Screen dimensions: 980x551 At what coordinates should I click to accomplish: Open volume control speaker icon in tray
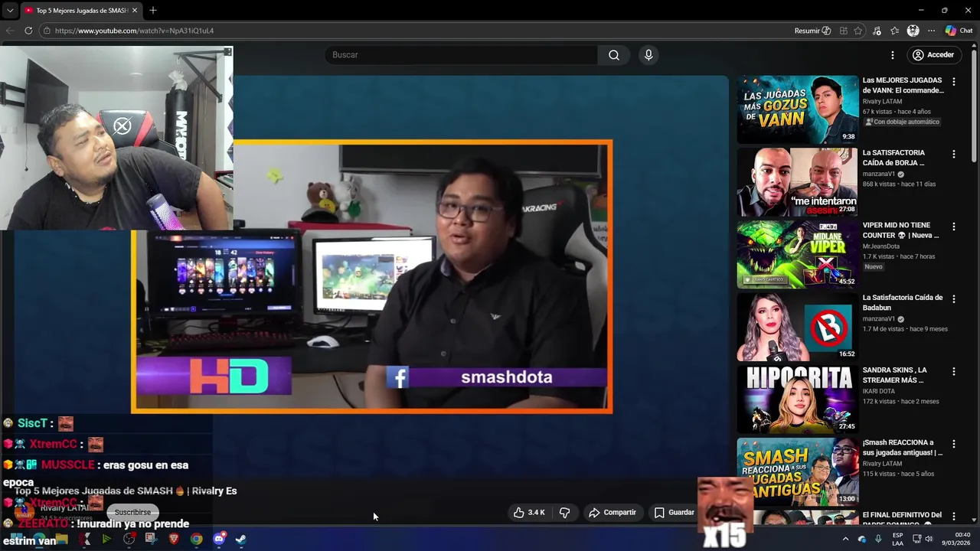point(929,539)
